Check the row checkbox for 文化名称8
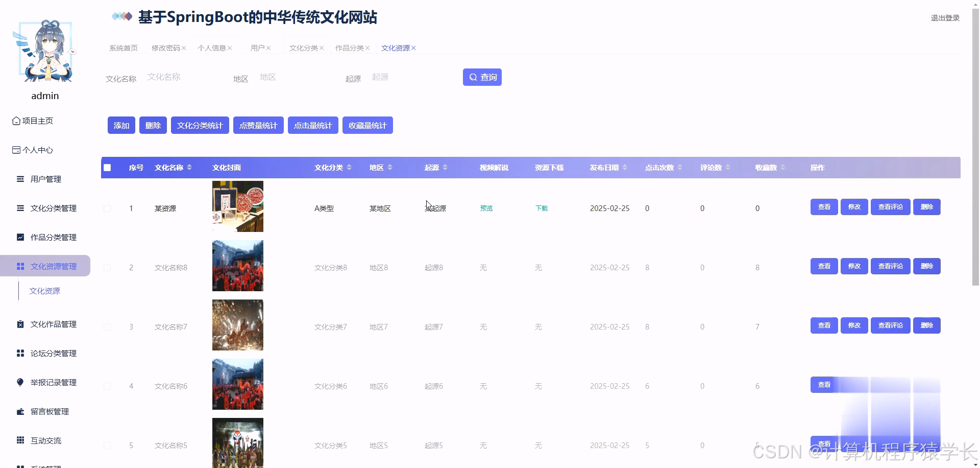980x468 pixels. pos(107,267)
